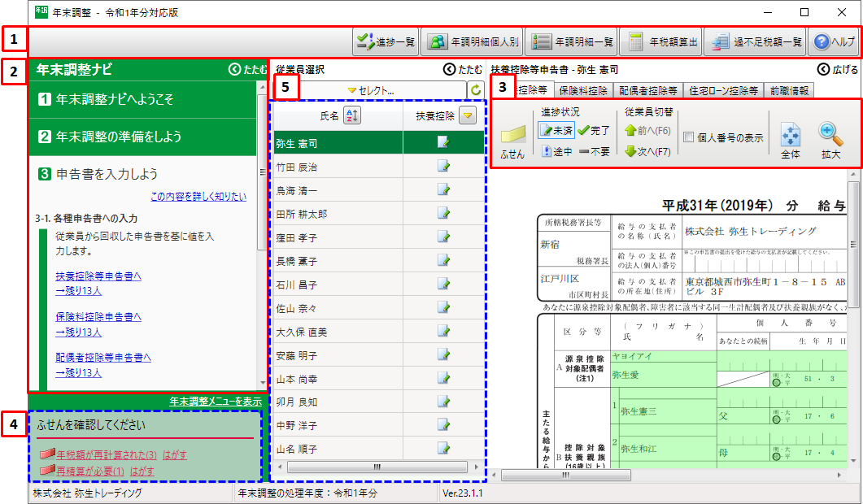Click the status icon for 佐山 奈々

click(443, 307)
